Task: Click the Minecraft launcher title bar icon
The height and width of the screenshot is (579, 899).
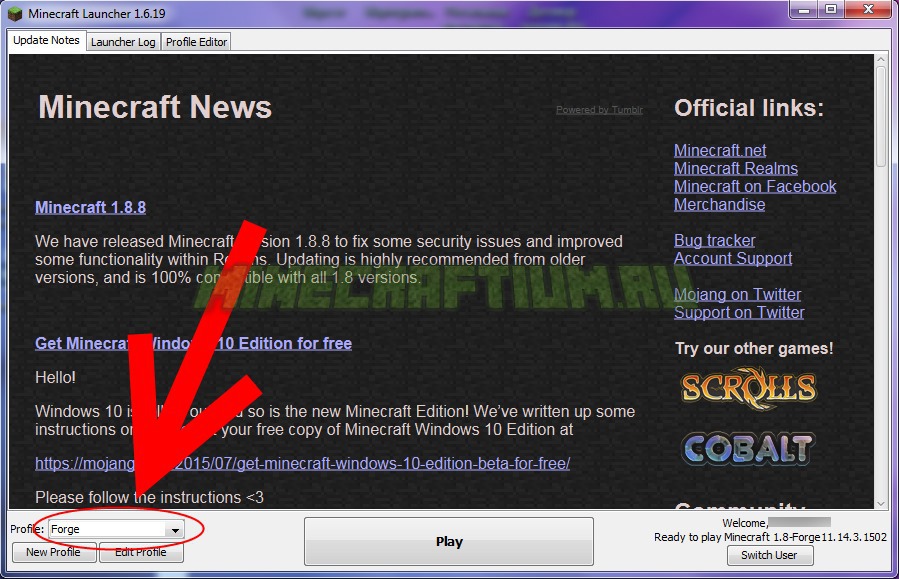Action: (15, 13)
